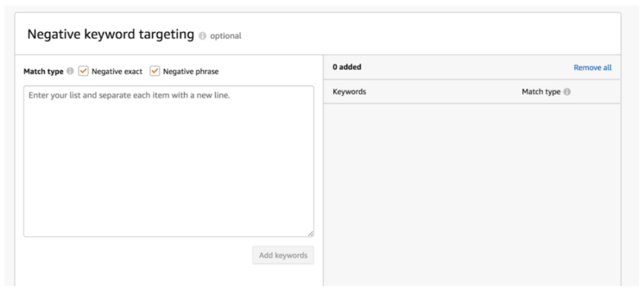The image size is (644, 291).
Task: Click the "0 added" counter text
Action: tap(347, 67)
